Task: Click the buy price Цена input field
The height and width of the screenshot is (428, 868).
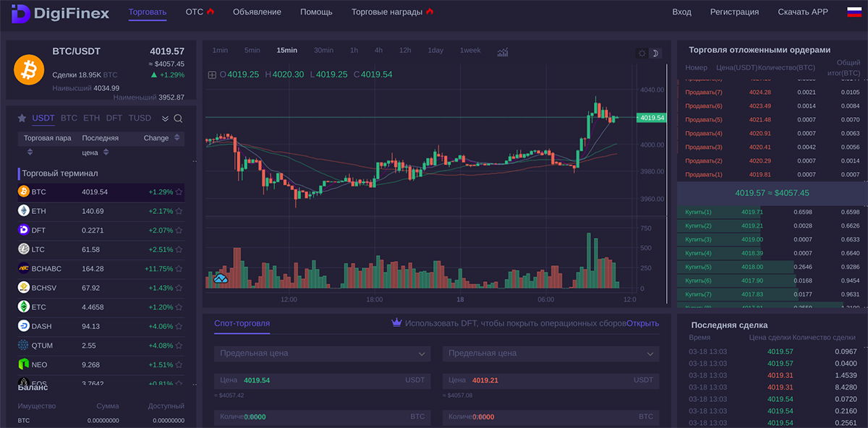Action: [322, 380]
